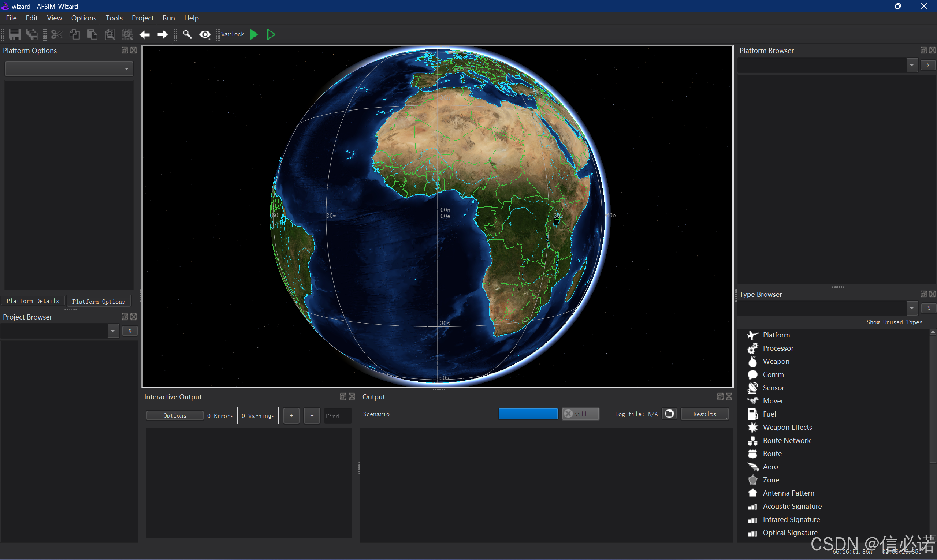This screenshot has height=560, width=937.
Task: Close the Interactive Output panel
Action: click(x=352, y=396)
